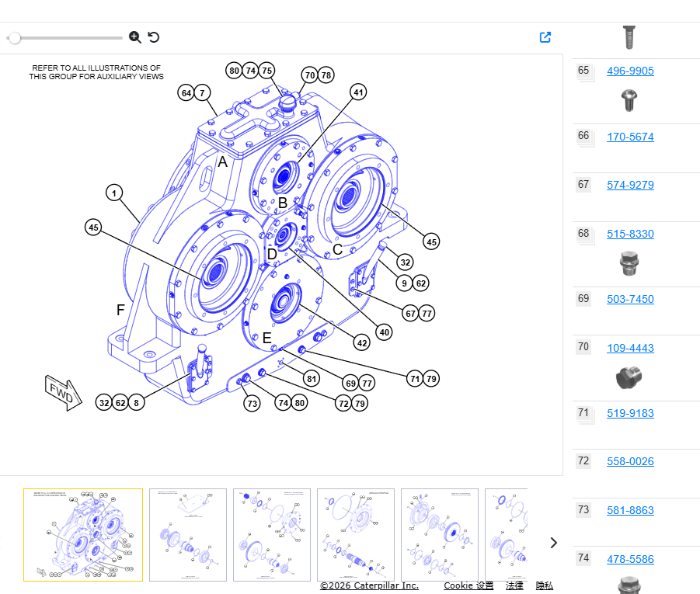Click callout 81 on the diagram
The height and width of the screenshot is (594, 700).
(312, 380)
